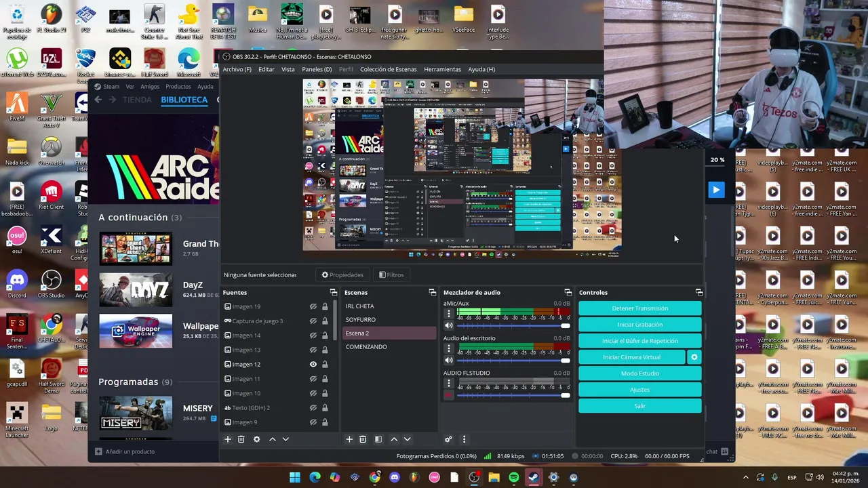868x488 pixels.
Task: Toggle visibility of Captura de juego 3
Action: coord(313,321)
